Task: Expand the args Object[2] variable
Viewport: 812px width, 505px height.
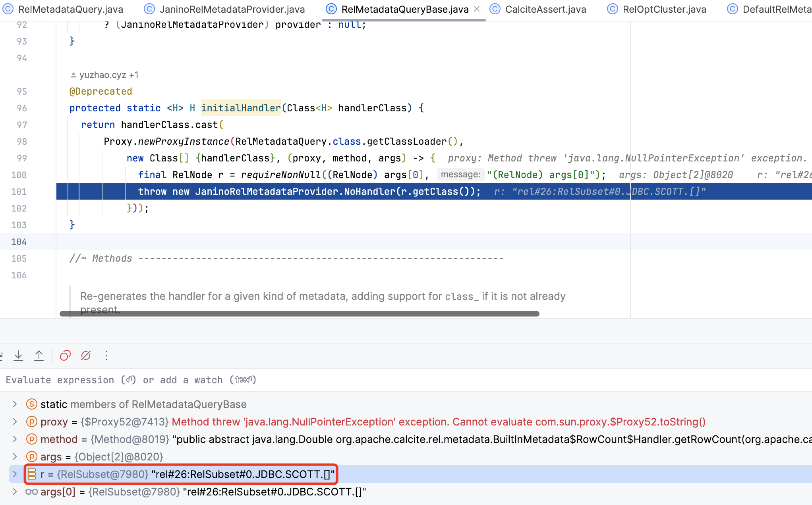Action: 15,457
